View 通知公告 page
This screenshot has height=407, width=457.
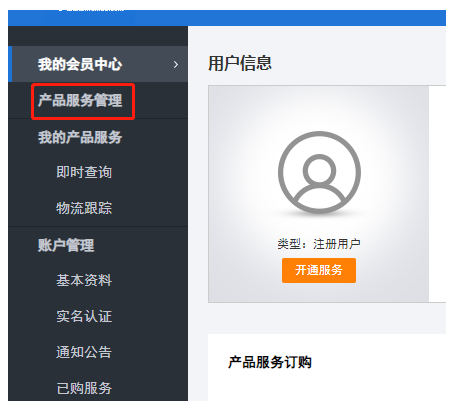[x=84, y=352]
